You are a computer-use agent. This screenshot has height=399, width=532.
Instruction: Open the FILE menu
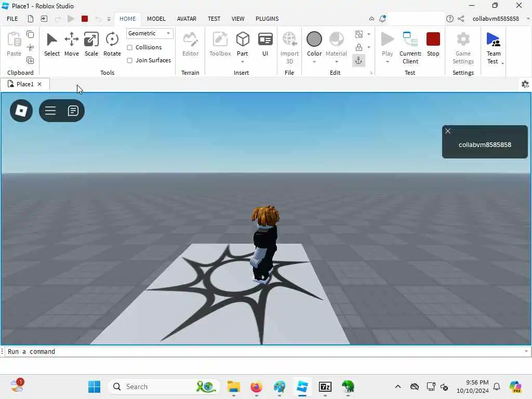click(12, 19)
